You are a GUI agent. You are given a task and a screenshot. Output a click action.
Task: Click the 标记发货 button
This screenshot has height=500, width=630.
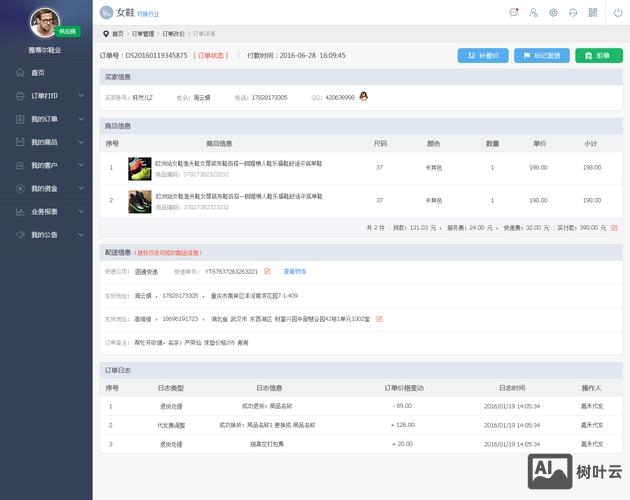(x=541, y=56)
